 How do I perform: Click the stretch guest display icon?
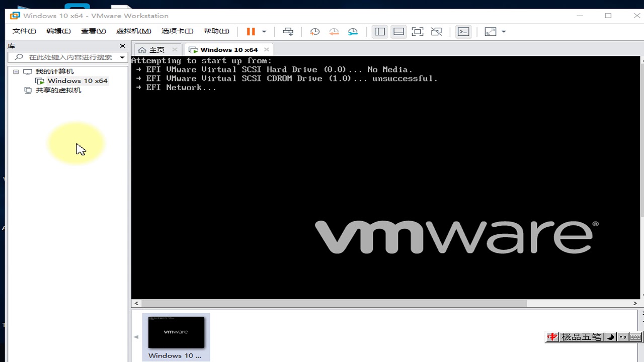point(491,32)
